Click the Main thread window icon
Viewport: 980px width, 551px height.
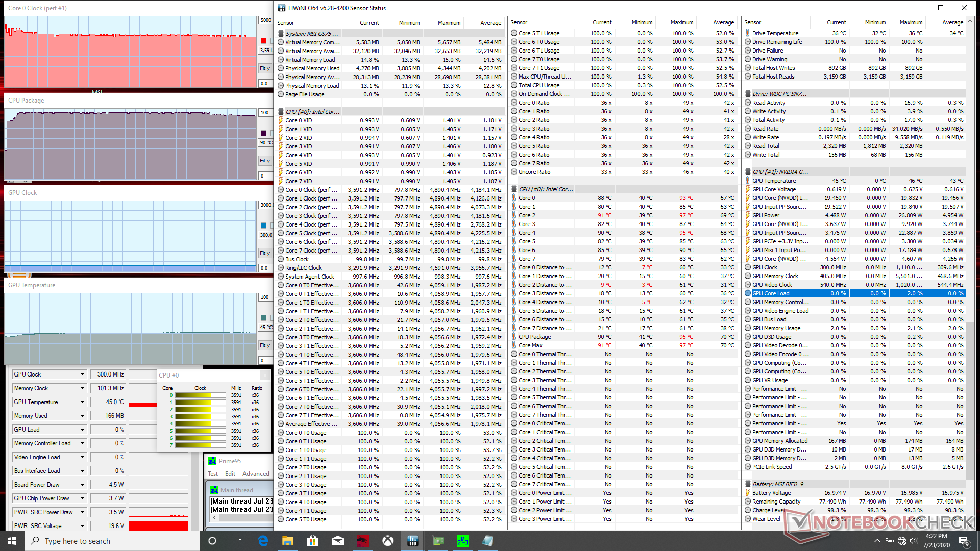click(214, 490)
